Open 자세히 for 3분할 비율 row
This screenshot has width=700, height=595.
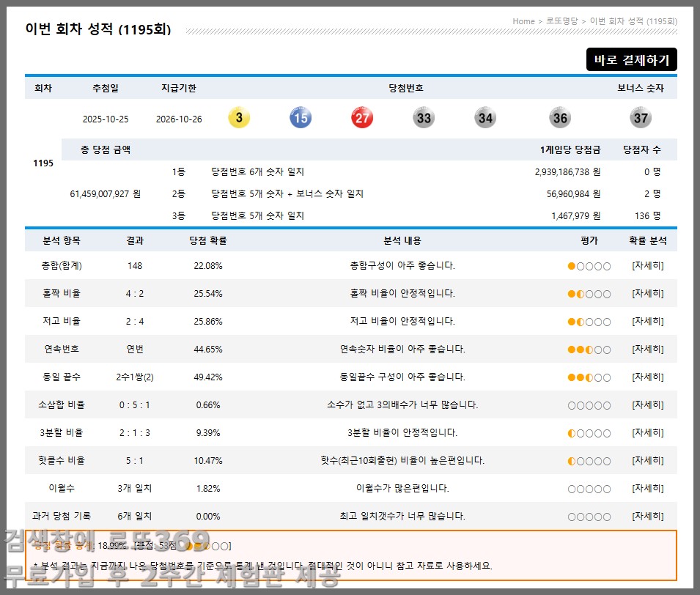(x=648, y=432)
